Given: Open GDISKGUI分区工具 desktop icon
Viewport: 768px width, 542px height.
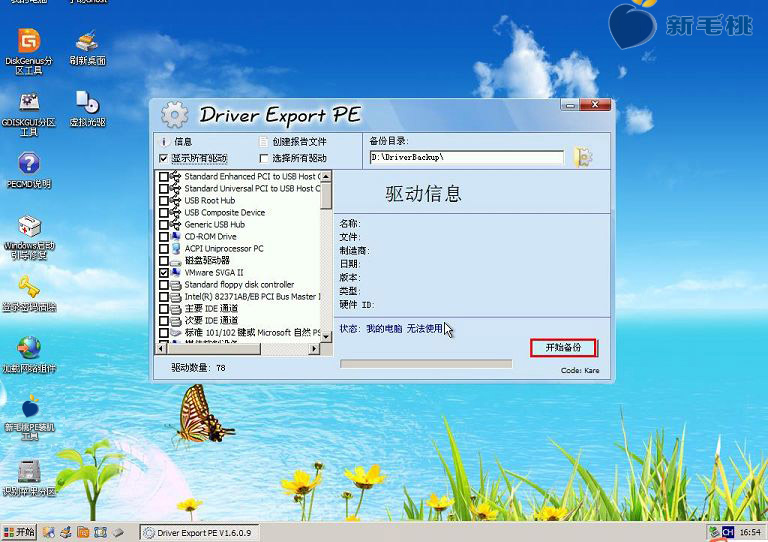Looking at the screenshot, I should (29, 114).
